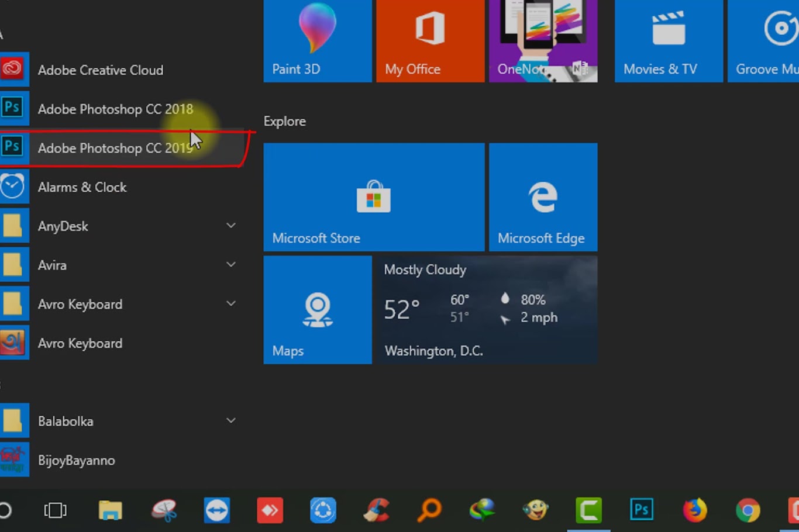Open the Maps tile

[x=318, y=310]
